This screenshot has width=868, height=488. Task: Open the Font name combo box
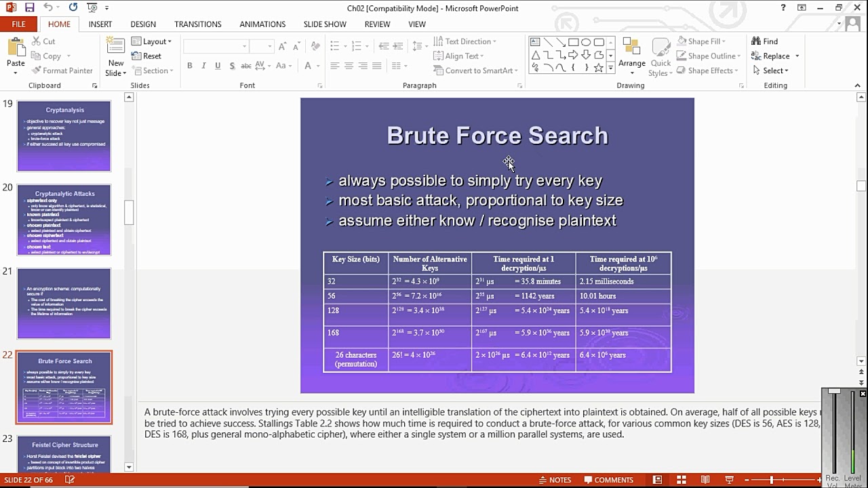pyautogui.click(x=216, y=46)
